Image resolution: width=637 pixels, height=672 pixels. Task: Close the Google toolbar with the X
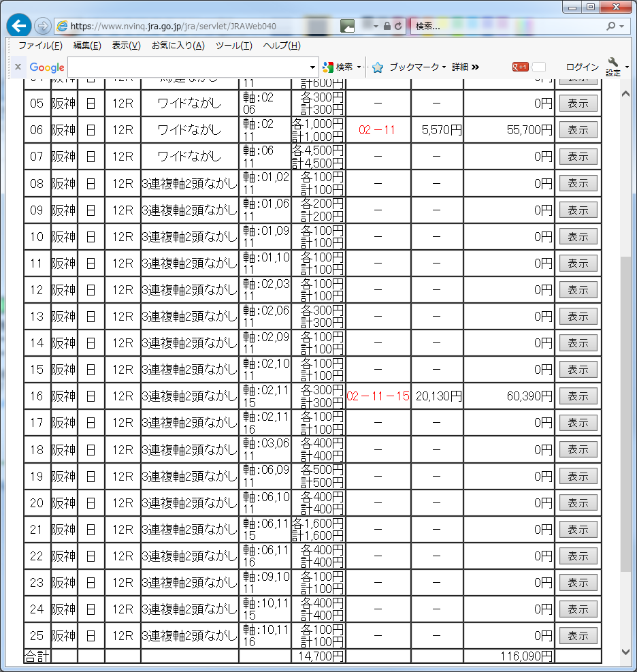(18, 67)
